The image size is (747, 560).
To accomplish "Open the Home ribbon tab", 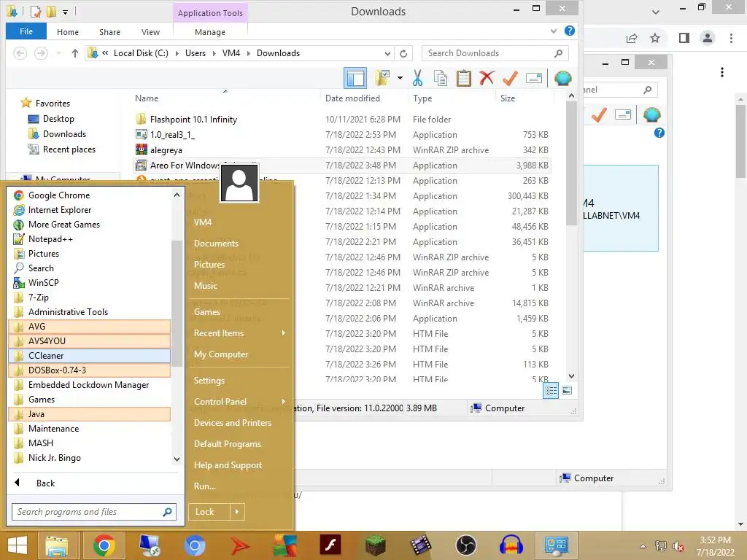I will [68, 32].
